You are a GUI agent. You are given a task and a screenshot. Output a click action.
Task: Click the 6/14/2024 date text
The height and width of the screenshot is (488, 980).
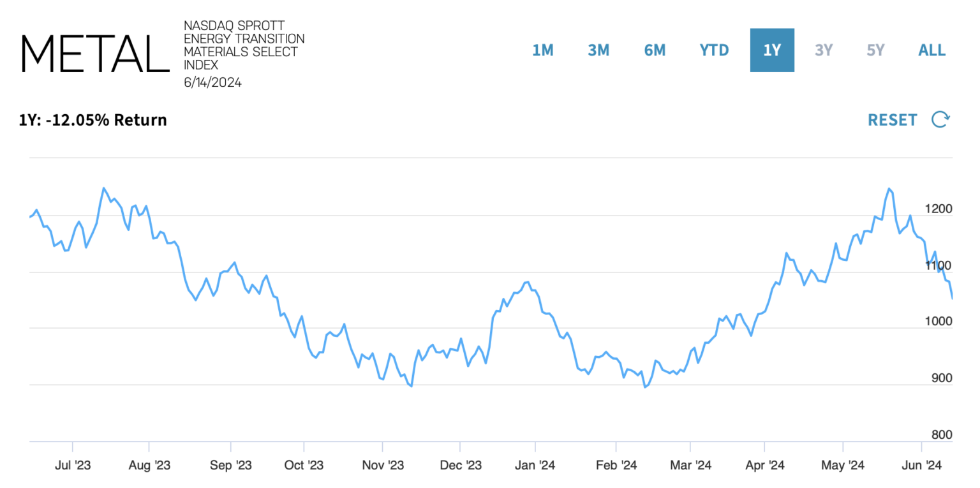click(x=212, y=82)
